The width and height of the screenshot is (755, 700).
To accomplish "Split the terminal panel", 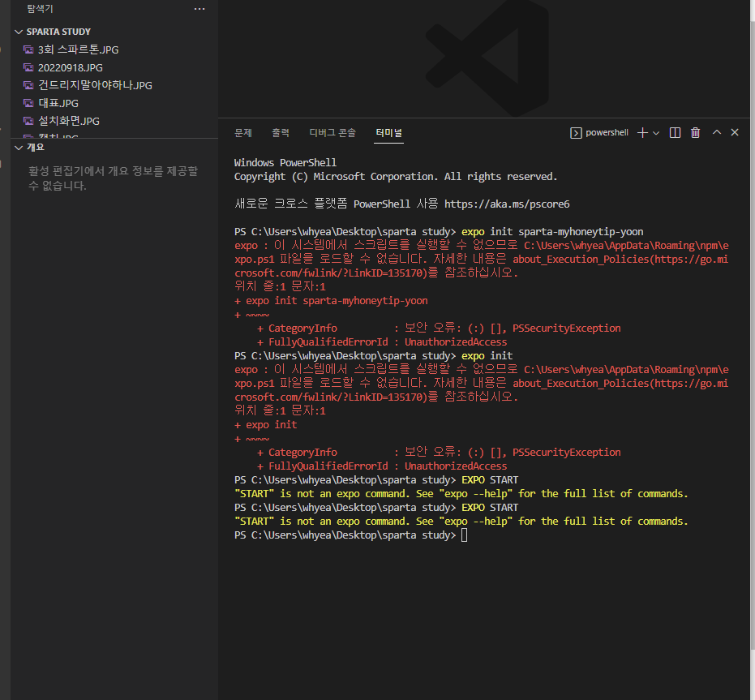I will [x=675, y=133].
